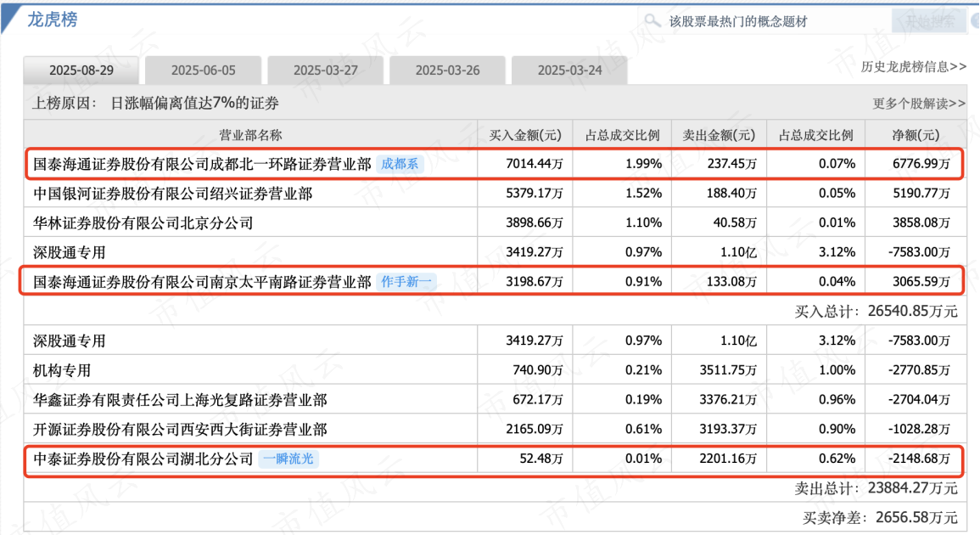Open 更多个股解读 link

click(x=919, y=104)
